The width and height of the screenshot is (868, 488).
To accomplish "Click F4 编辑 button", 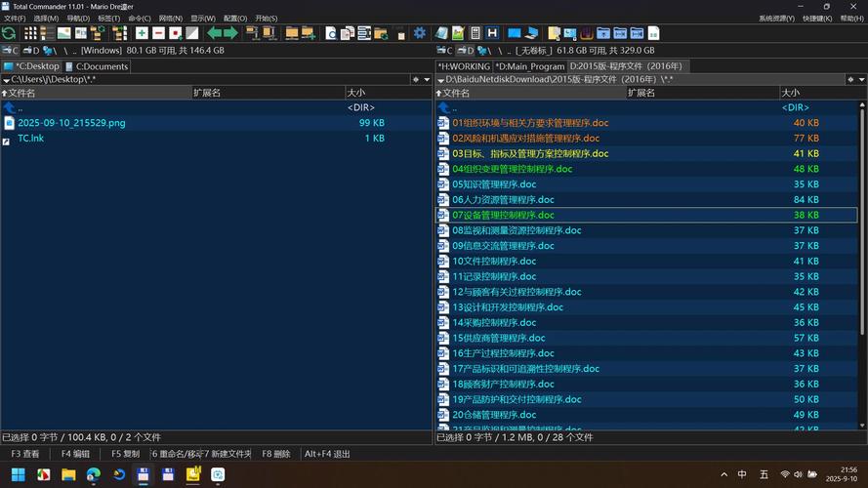I will [x=75, y=454].
